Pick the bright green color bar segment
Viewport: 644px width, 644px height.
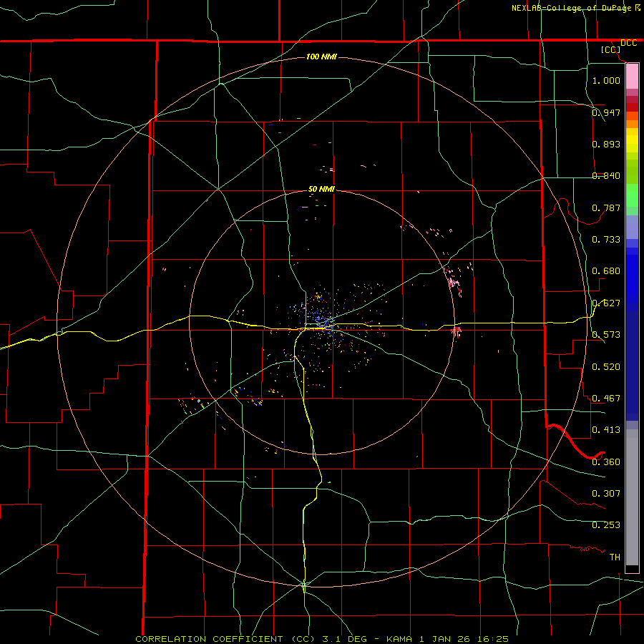(x=632, y=195)
